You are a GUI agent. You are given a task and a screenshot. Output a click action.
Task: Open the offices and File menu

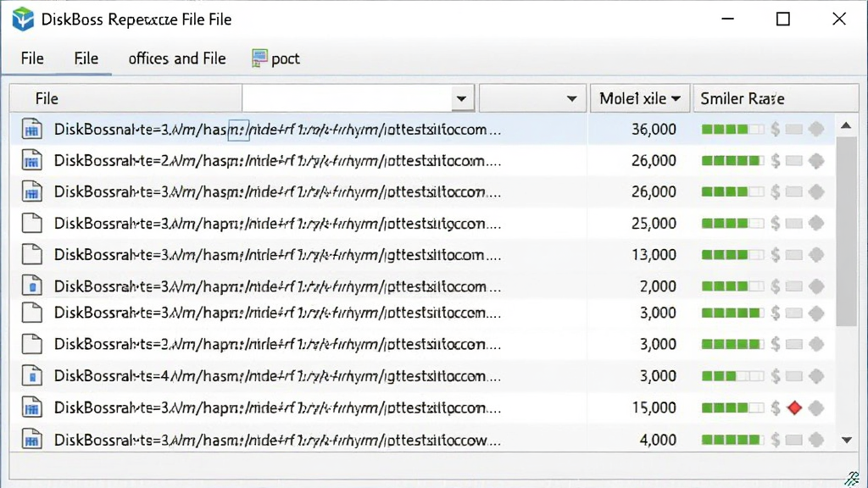click(x=177, y=58)
